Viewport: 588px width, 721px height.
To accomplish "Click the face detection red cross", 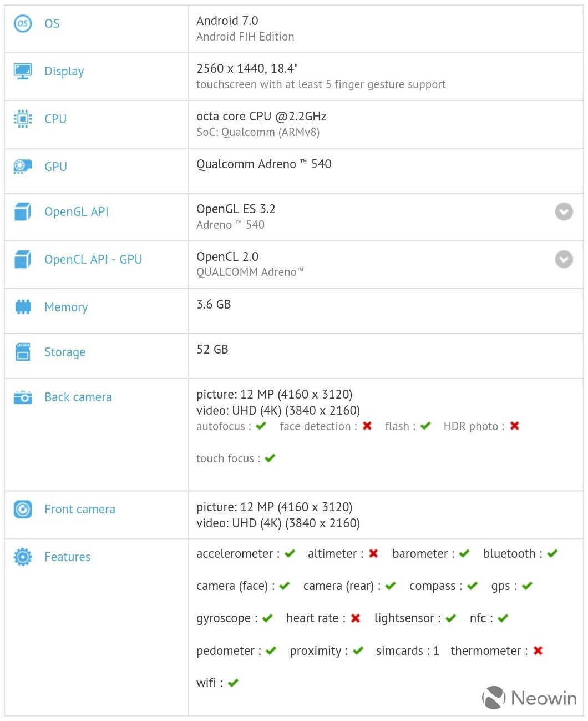I will pyautogui.click(x=367, y=426).
